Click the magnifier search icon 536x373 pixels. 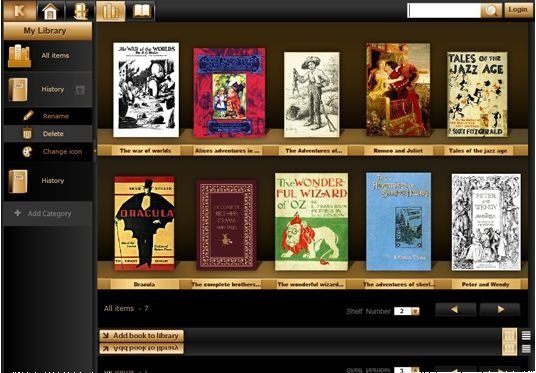coord(491,11)
